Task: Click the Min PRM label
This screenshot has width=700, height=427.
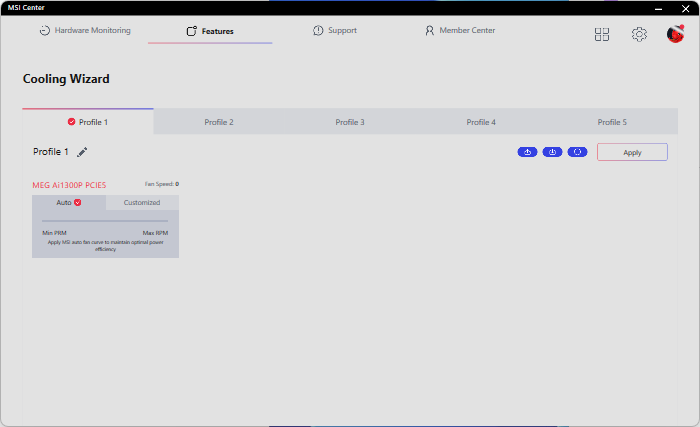Action: (54, 233)
